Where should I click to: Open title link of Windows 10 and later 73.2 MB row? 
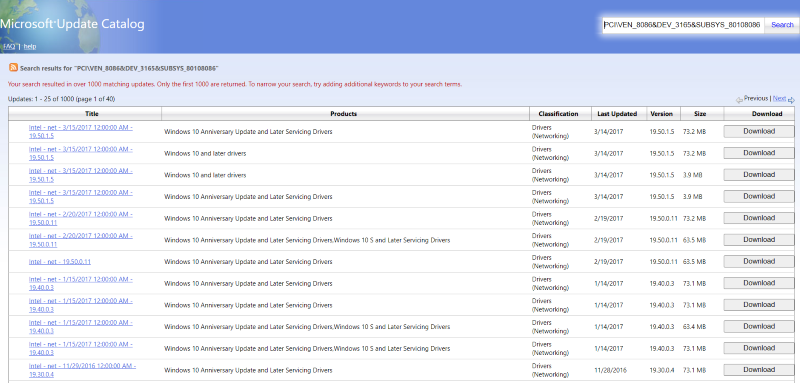tap(81, 154)
